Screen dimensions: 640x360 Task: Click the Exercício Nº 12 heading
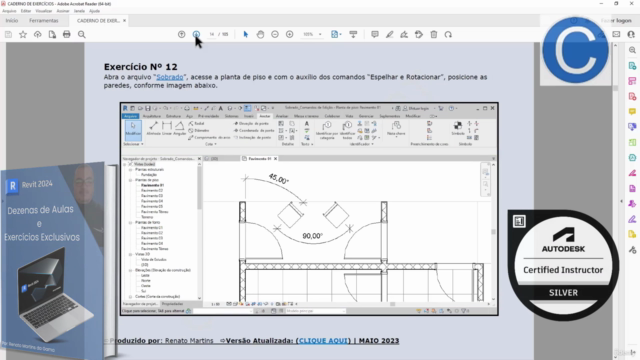140,67
